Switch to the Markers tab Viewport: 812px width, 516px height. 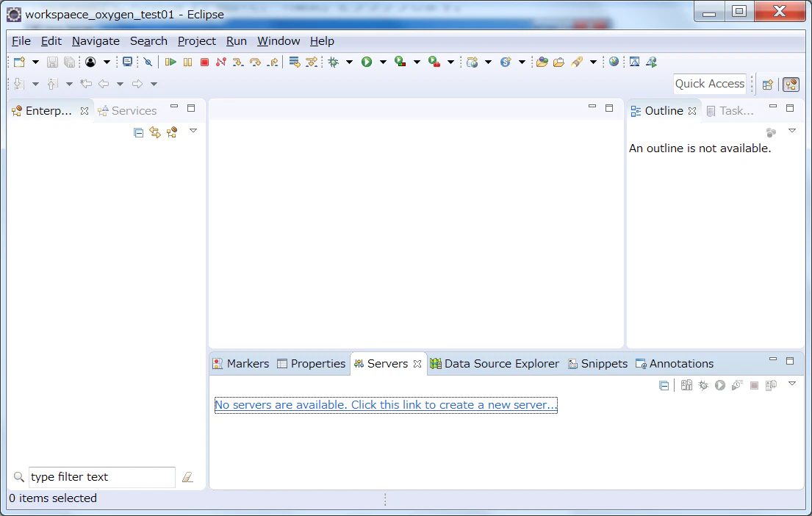[241, 364]
